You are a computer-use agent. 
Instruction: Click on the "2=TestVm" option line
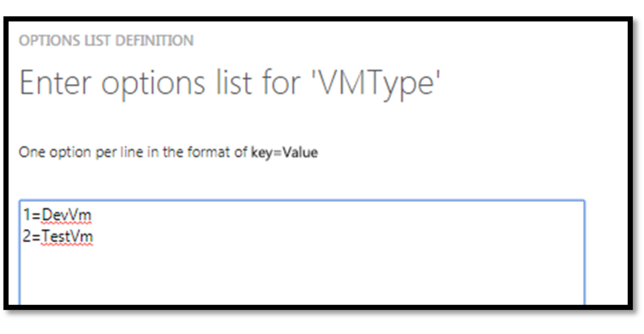[x=58, y=236]
